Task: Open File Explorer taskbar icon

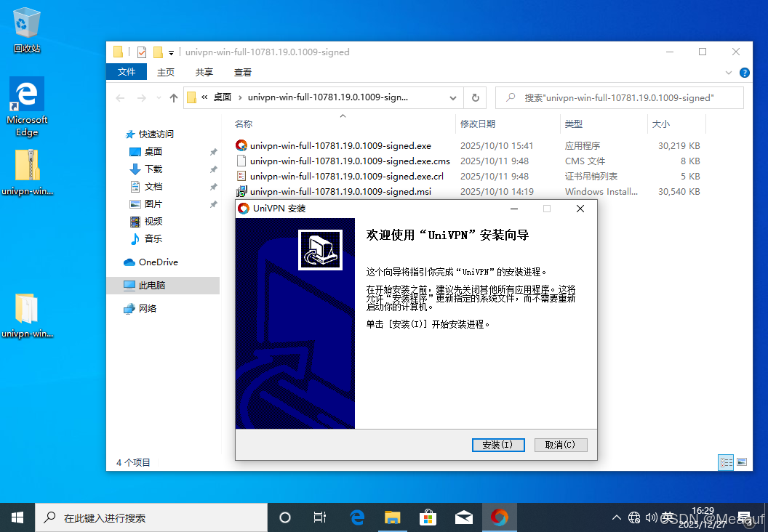Action: (x=392, y=517)
